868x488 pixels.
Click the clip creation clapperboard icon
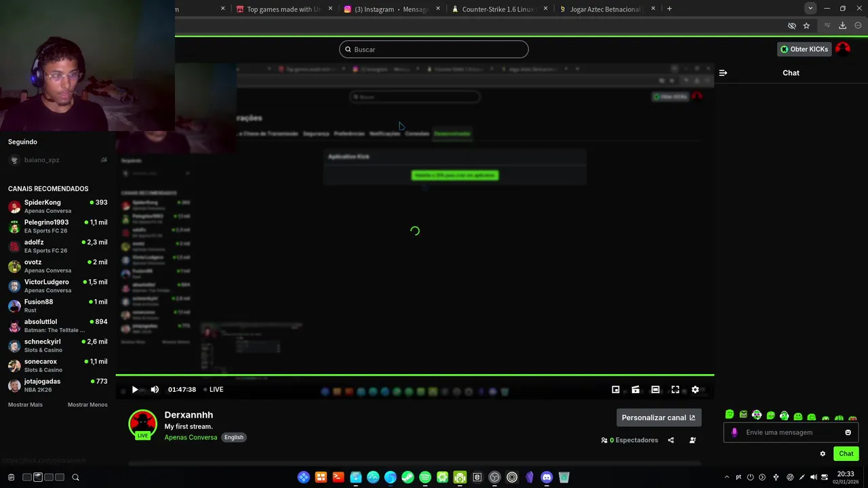pyautogui.click(x=635, y=390)
